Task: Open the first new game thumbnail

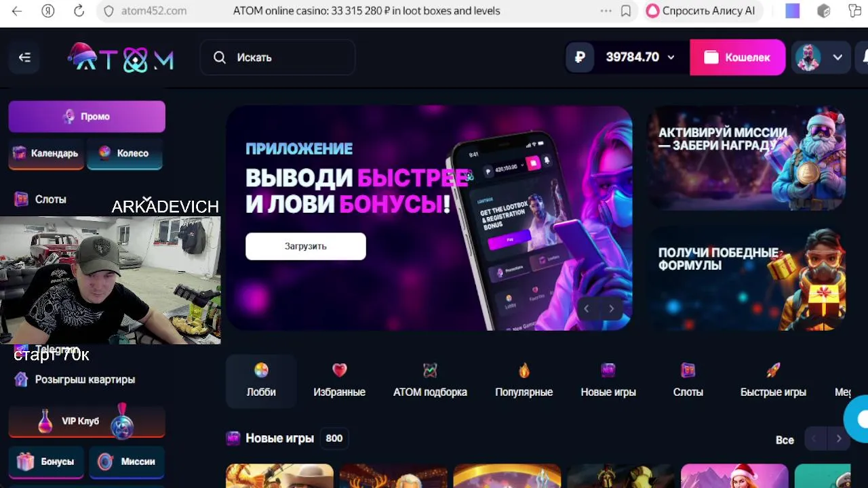Action: click(279, 476)
